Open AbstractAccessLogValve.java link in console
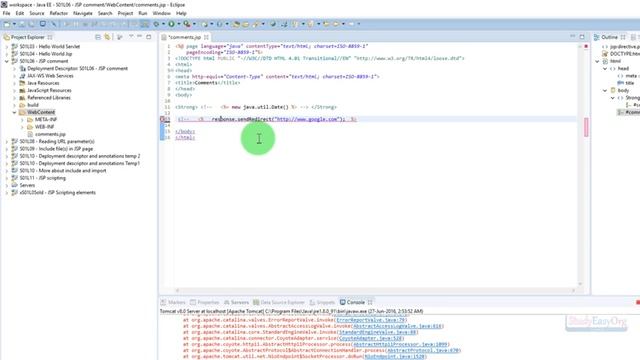Viewport: 640px width, 360px height. coord(397,326)
